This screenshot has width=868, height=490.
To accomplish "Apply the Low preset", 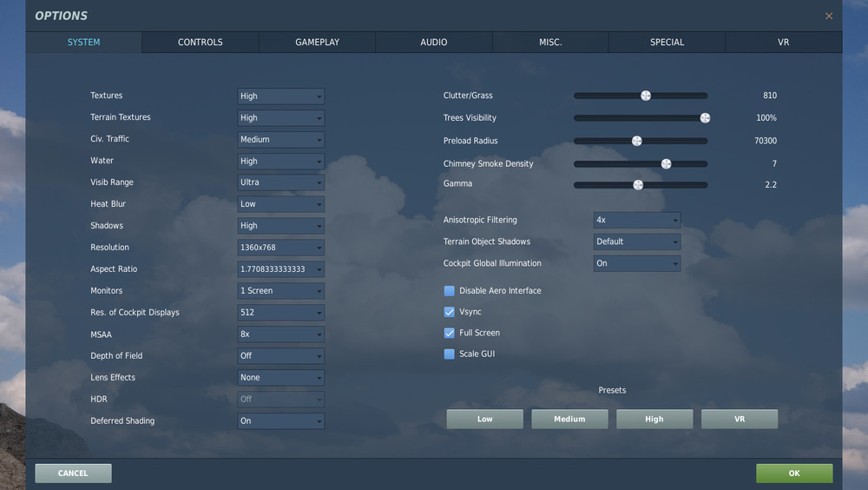I will click(485, 419).
